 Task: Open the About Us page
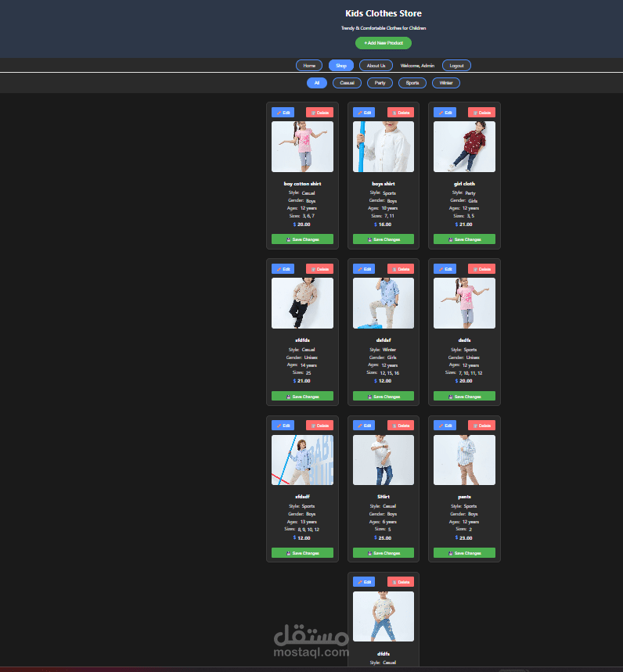376,66
